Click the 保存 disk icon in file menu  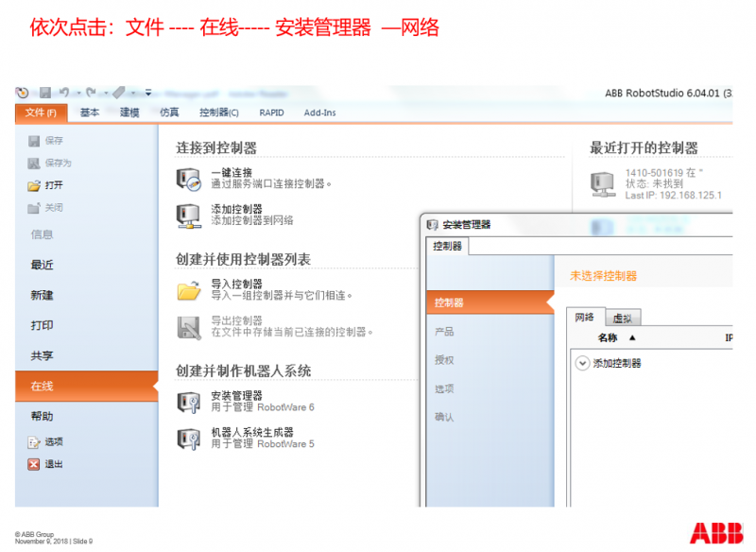(x=34, y=141)
